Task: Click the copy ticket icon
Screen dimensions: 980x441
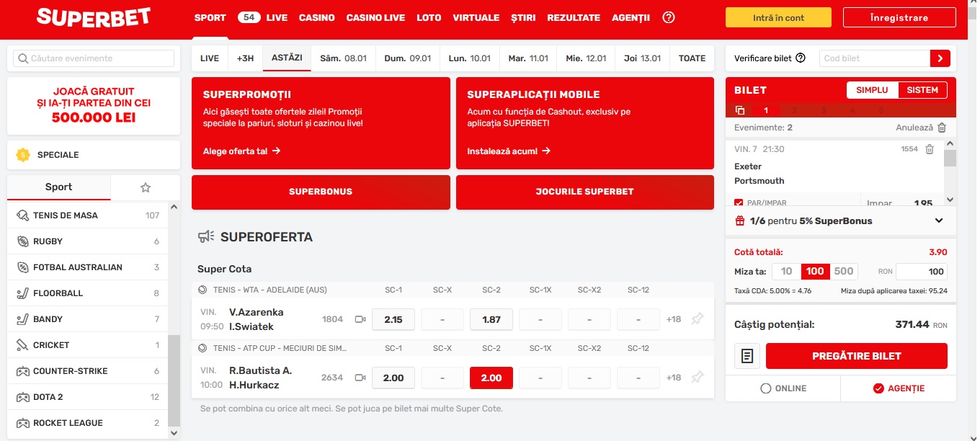Action: pos(740,110)
